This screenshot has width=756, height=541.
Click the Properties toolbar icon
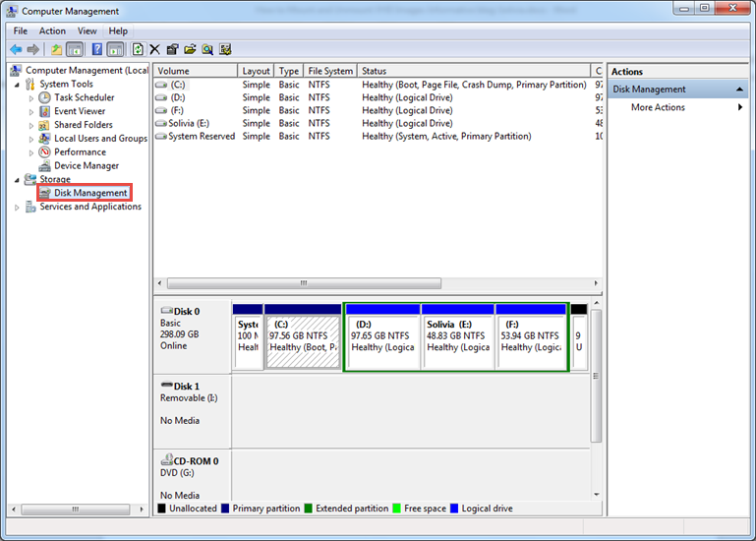tap(172, 49)
